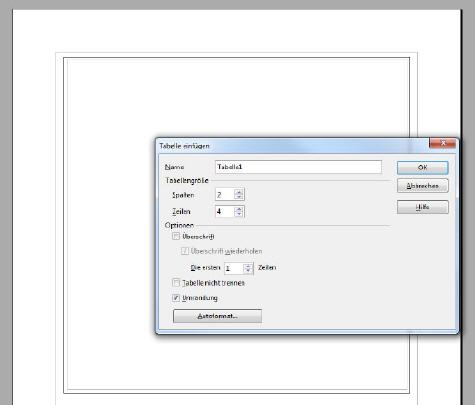Click the Abbrechen button
Viewport: 475px width, 405px height.
pyautogui.click(x=423, y=186)
